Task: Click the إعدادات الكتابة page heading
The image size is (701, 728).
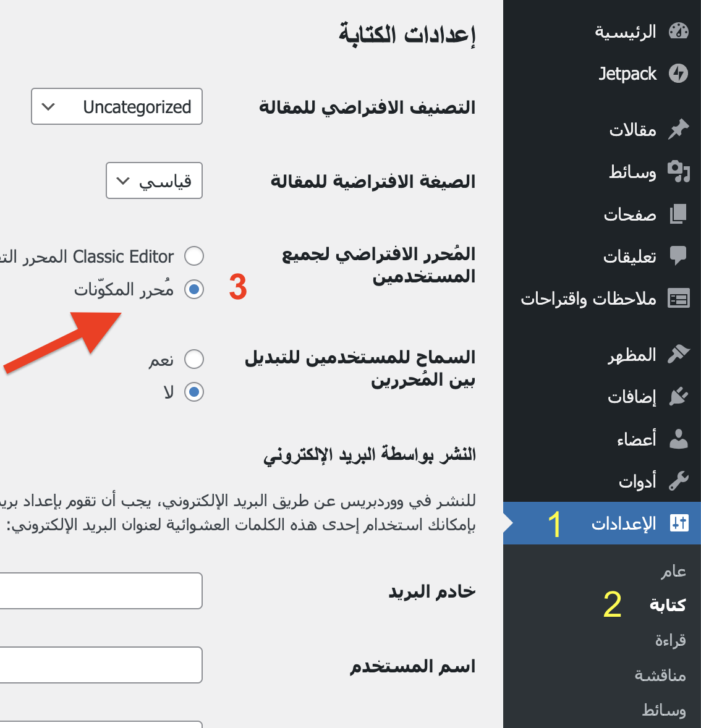Action: [x=407, y=34]
